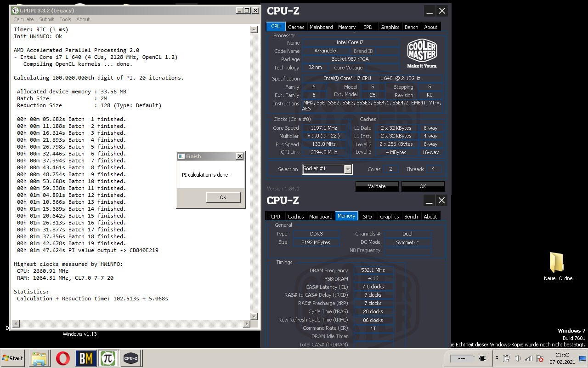Open the Calculate menu in GPUPI
588x368 pixels.
coord(23,19)
